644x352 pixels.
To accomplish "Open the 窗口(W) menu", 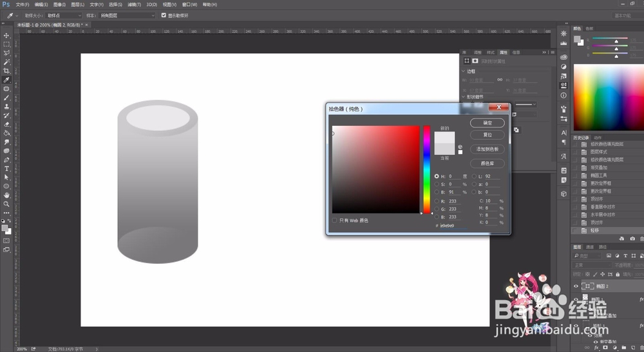I will click(x=189, y=5).
